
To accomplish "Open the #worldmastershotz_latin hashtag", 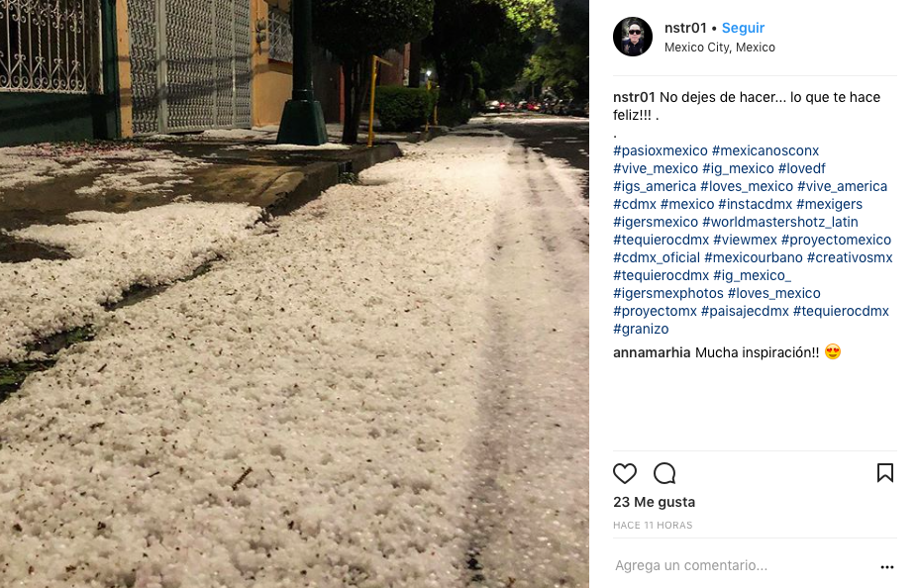I will point(779,222).
